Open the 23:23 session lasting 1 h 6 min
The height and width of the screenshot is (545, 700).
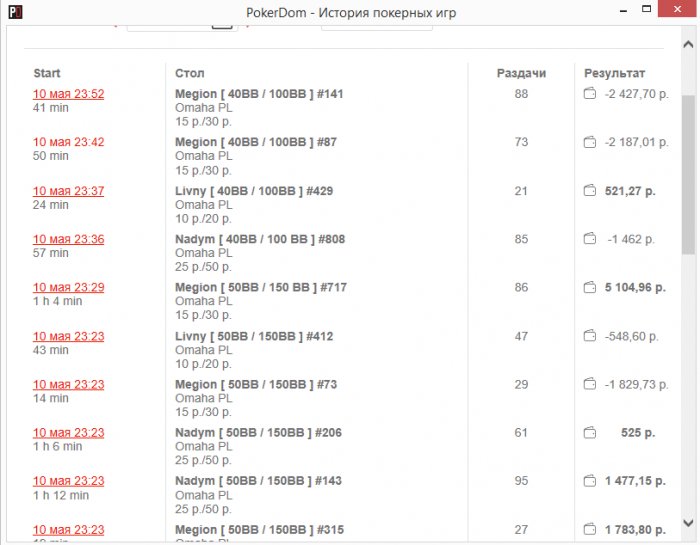point(68,433)
